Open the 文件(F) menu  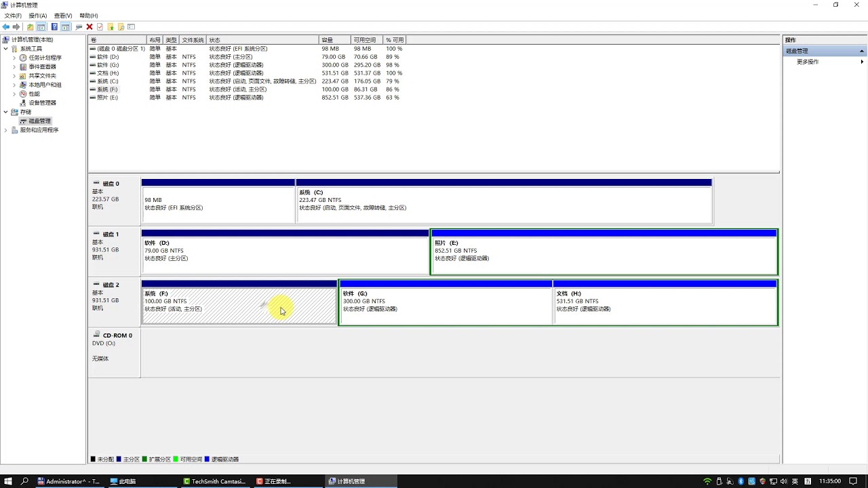13,16
